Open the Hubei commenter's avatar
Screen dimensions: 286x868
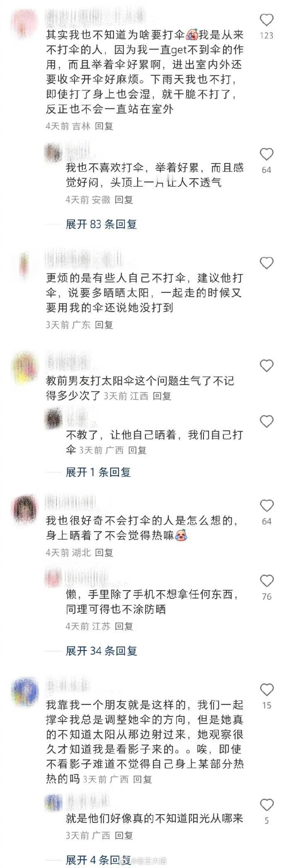(x=25, y=507)
